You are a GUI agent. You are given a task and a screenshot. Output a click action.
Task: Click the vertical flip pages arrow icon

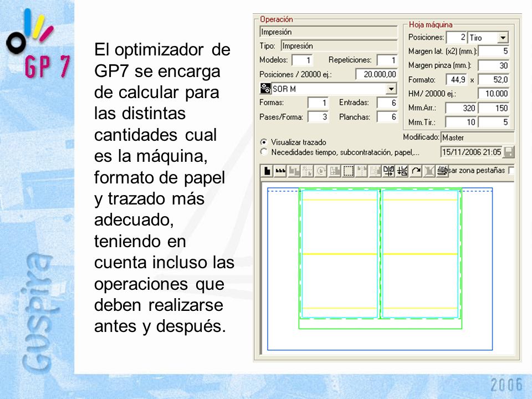(402, 171)
